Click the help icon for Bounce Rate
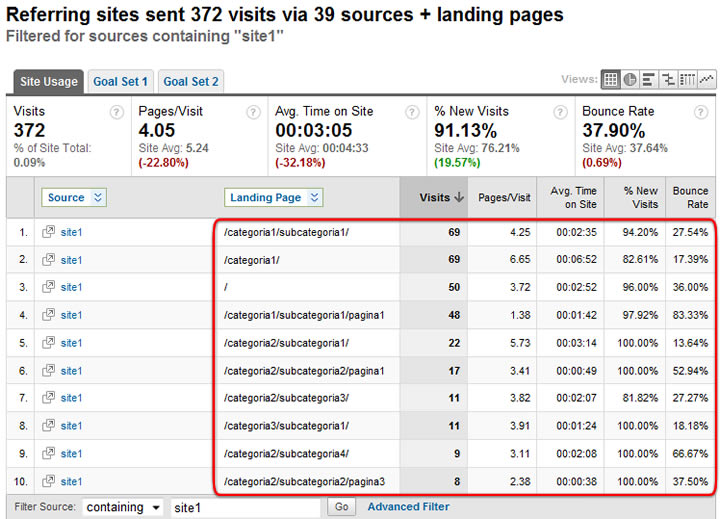The height and width of the screenshot is (519, 720). tap(705, 112)
